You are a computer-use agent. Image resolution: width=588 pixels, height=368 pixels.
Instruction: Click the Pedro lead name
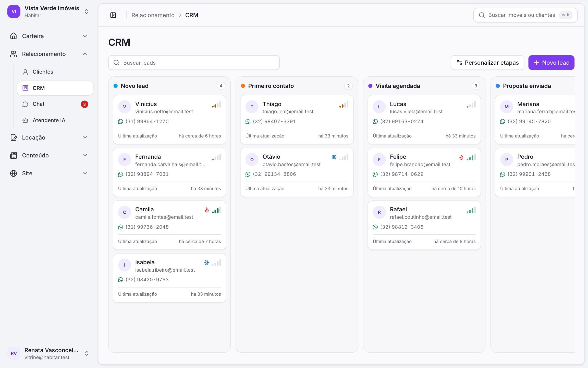click(x=525, y=157)
